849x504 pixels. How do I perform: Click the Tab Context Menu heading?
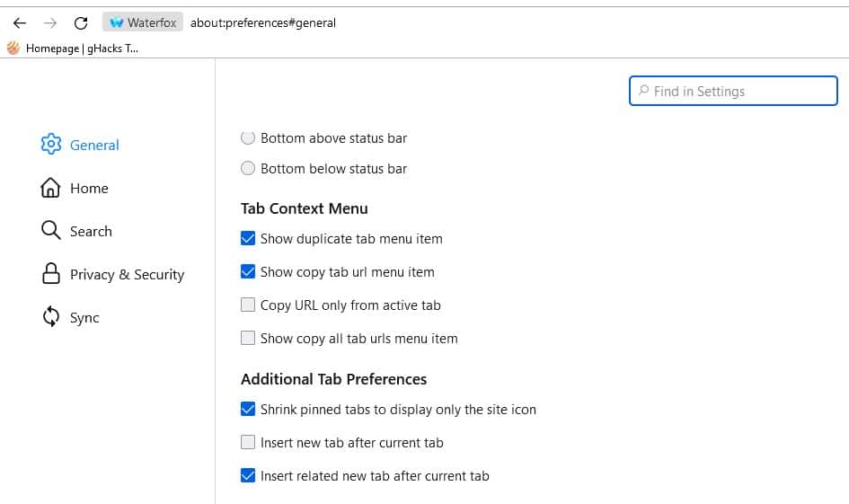(x=305, y=208)
